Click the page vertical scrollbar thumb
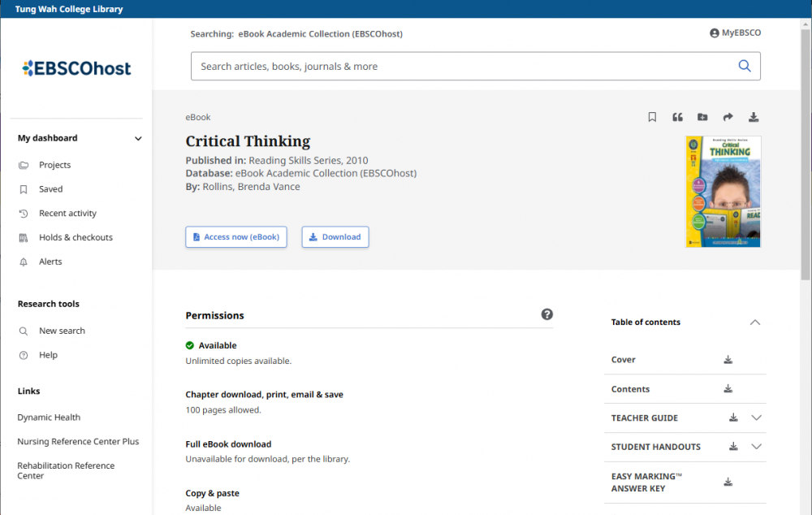 click(x=806, y=154)
